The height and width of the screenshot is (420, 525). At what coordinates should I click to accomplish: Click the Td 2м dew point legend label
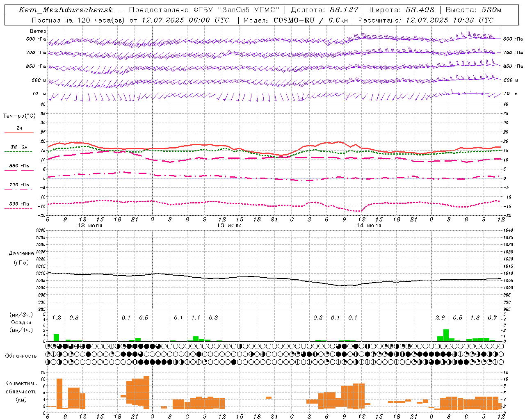pyautogui.click(x=19, y=147)
